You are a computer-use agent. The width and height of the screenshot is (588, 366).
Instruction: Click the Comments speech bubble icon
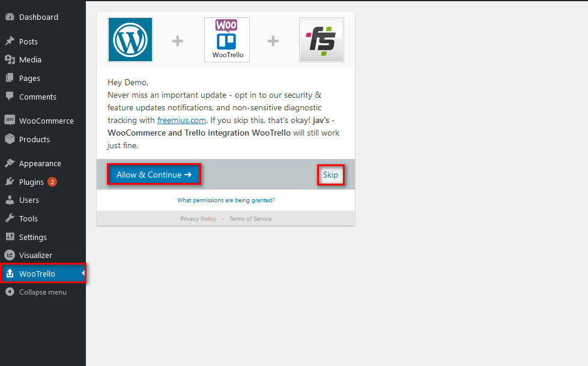point(10,96)
